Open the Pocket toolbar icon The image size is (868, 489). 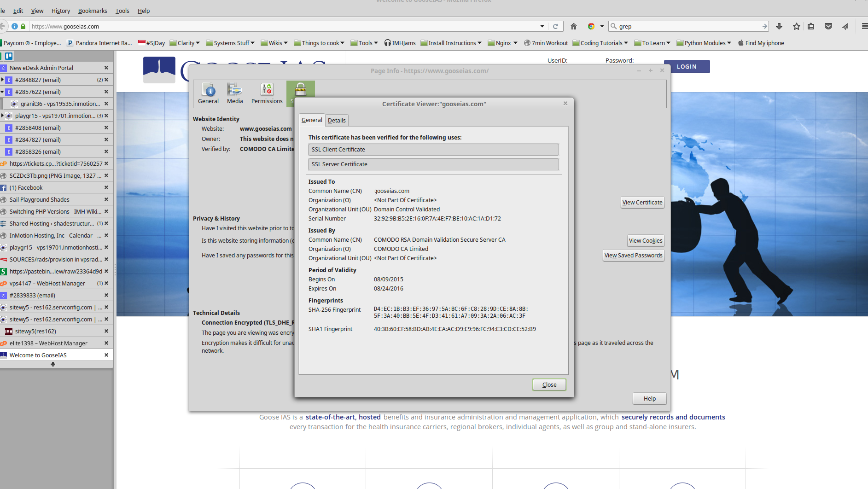[x=828, y=26]
